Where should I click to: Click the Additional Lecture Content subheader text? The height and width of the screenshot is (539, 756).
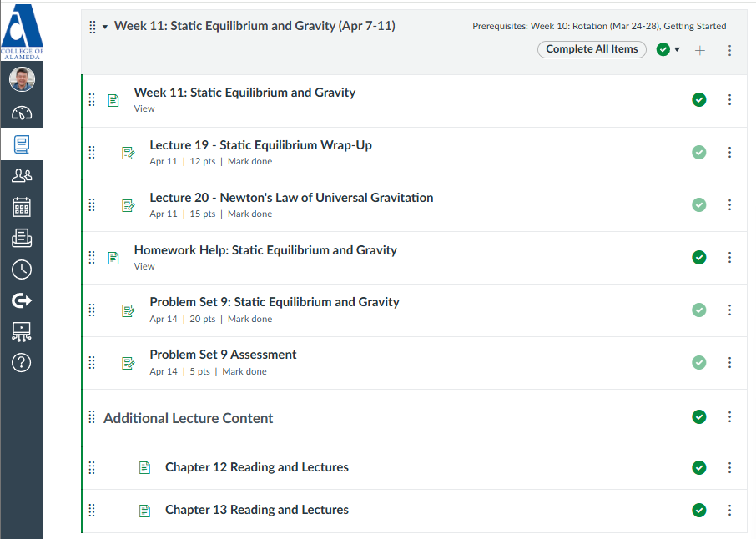tap(188, 418)
